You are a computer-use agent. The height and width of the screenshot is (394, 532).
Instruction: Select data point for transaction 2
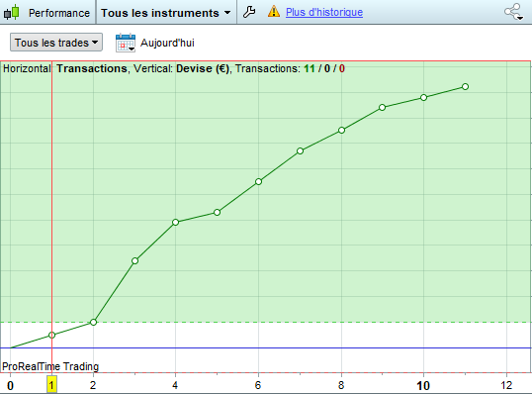tap(93, 322)
